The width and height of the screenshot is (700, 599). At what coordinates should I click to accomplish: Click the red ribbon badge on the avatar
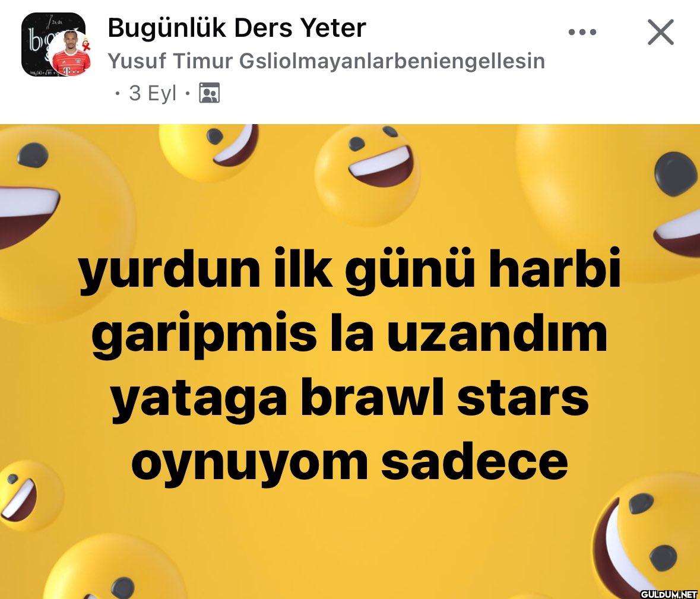click(87, 44)
